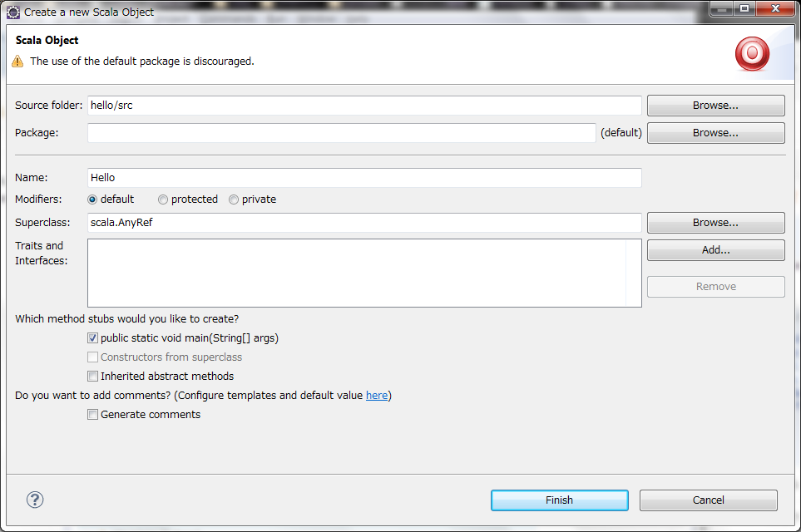Image resolution: width=801 pixels, height=532 pixels.
Task: Browse for the Source folder
Action: (x=715, y=106)
